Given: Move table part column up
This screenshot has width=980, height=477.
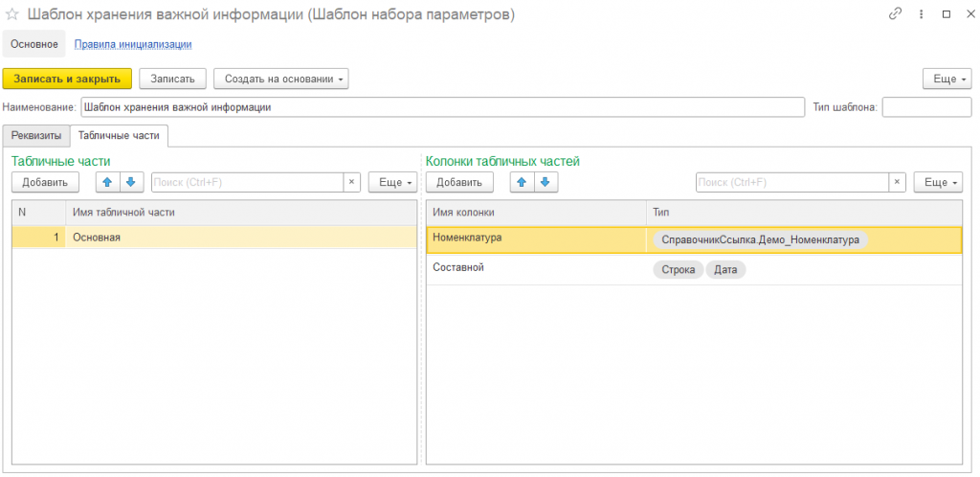Looking at the screenshot, I should pyautogui.click(x=522, y=182).
